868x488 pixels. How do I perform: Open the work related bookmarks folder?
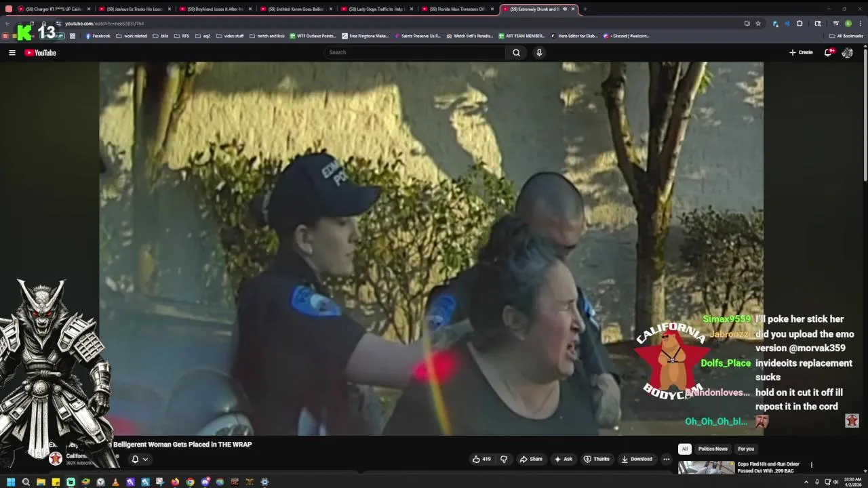(132, 36)
